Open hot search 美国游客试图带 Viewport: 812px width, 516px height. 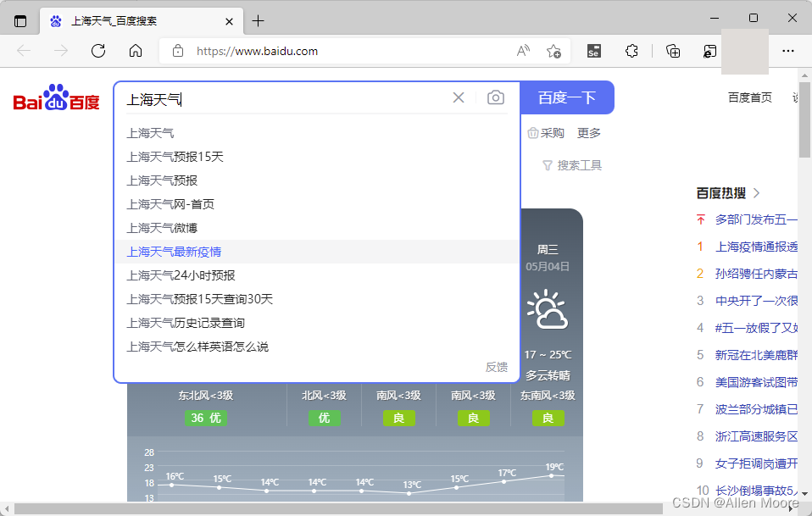756,382
